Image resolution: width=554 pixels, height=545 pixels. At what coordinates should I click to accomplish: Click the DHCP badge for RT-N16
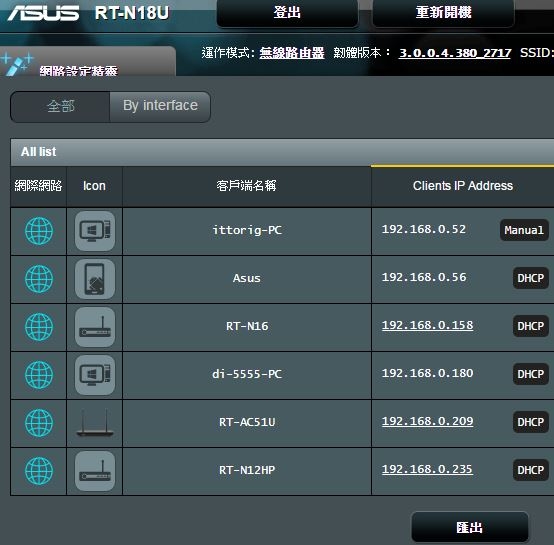(531, 326)
